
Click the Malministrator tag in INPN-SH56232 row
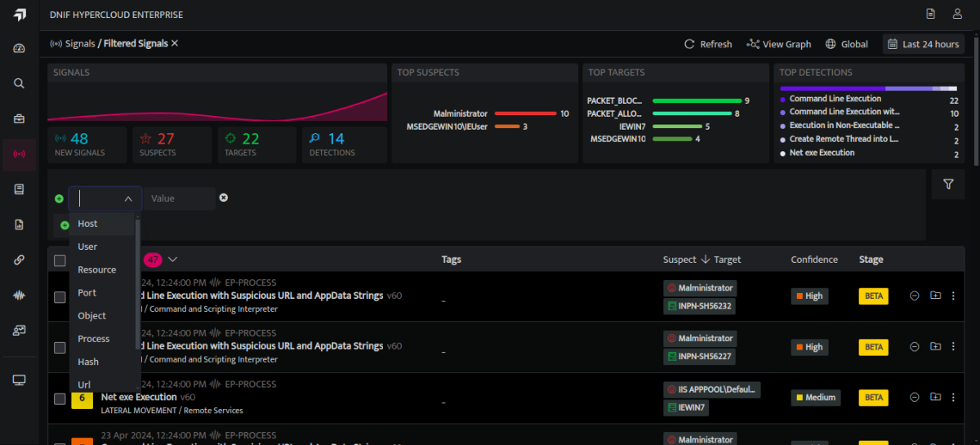(x=700, y=287)
